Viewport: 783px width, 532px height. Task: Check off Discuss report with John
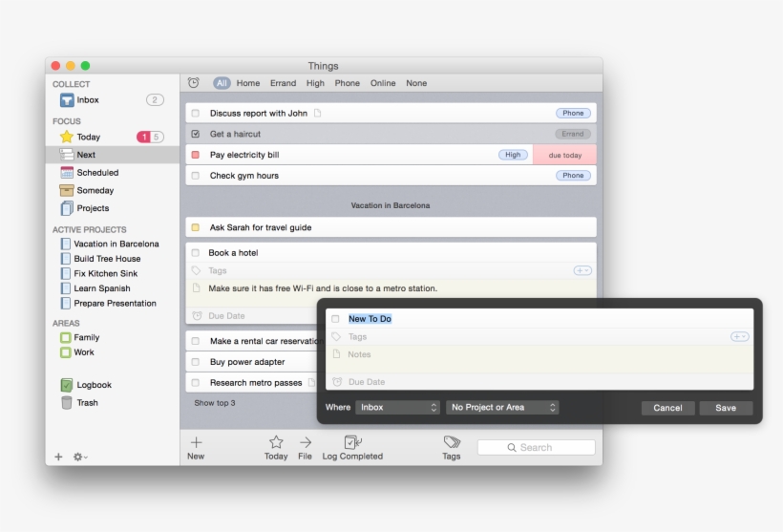pyautogui.click(x=196, y=114)
